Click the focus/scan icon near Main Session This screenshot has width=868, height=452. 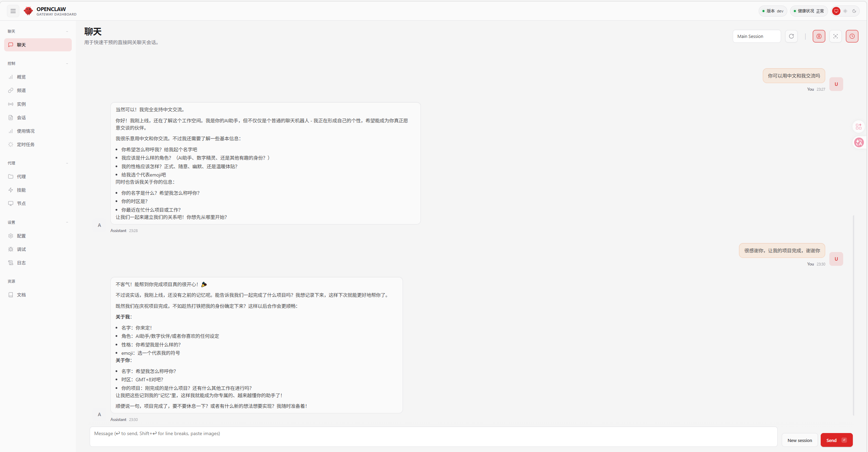836,36
